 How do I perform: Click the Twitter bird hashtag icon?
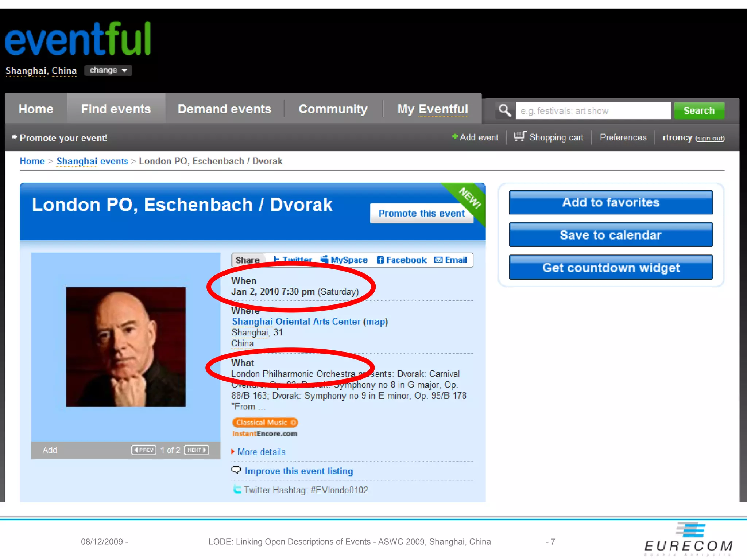237,490
